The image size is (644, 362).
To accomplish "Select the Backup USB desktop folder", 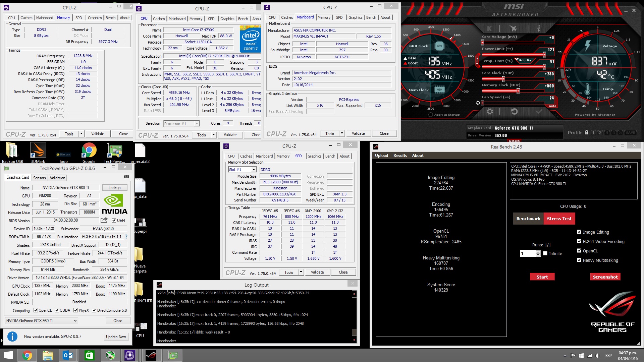I will [x=12, y=153].
